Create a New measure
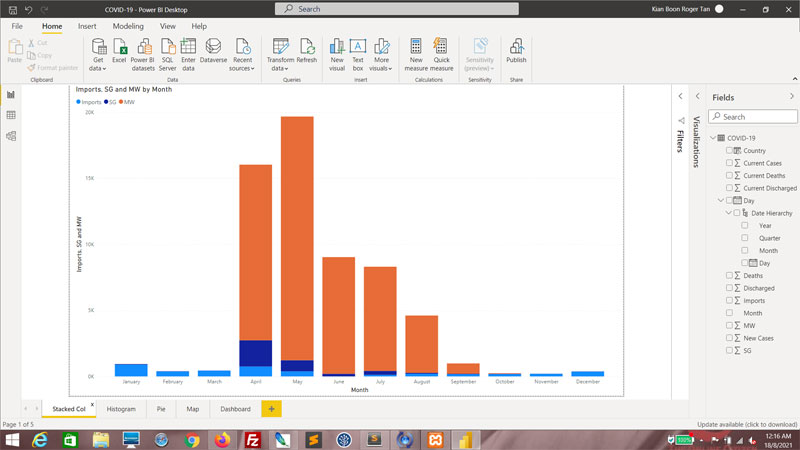The image size is (800, 450). [416, 55]
